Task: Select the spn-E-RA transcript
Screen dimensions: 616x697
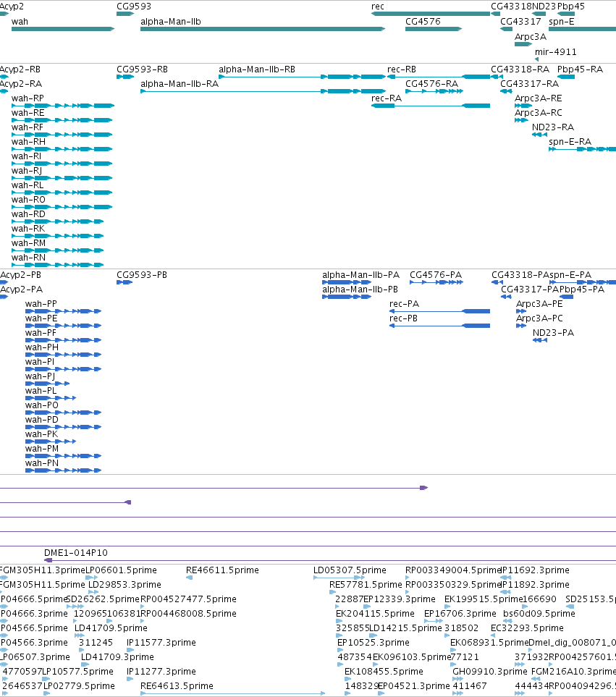Action: [x=582, y=149]
